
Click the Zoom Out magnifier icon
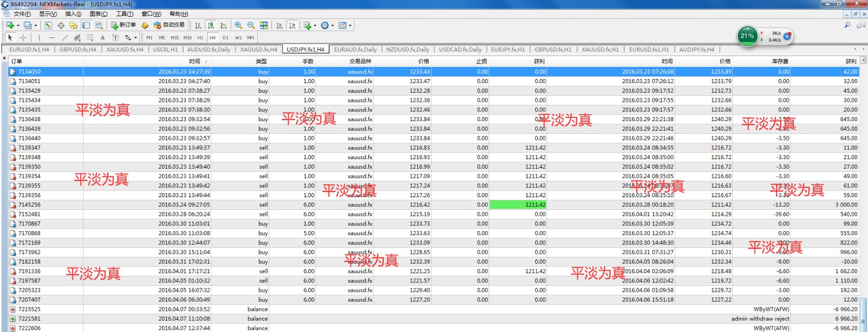click(x=251, y=25)
